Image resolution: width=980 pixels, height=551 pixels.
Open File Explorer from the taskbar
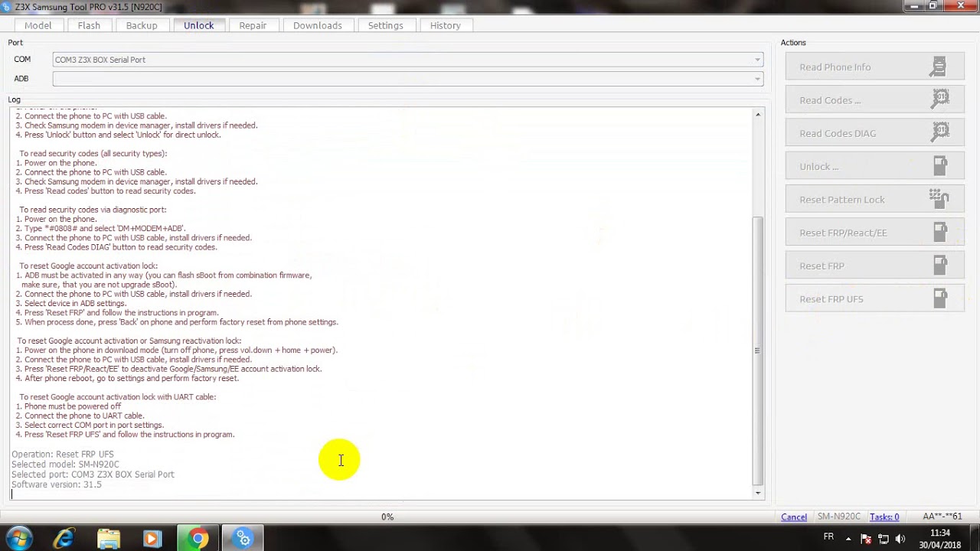pyautogui.click(x=109, y=539)
